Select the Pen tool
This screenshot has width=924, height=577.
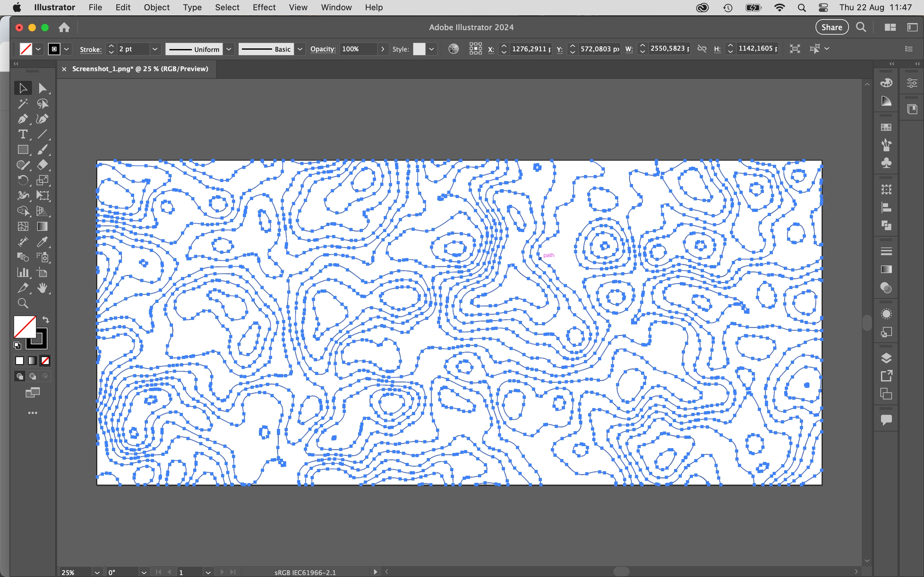coord(22,119)
